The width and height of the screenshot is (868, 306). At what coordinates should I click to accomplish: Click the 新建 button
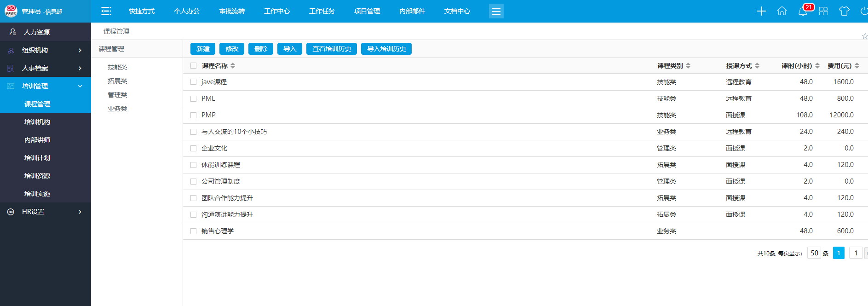(203, 49)
